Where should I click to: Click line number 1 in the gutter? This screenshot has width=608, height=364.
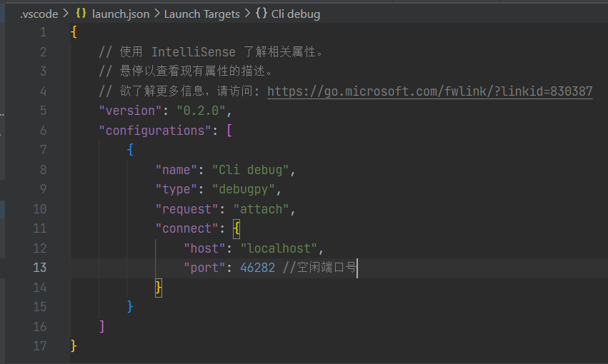coord(43,33)
